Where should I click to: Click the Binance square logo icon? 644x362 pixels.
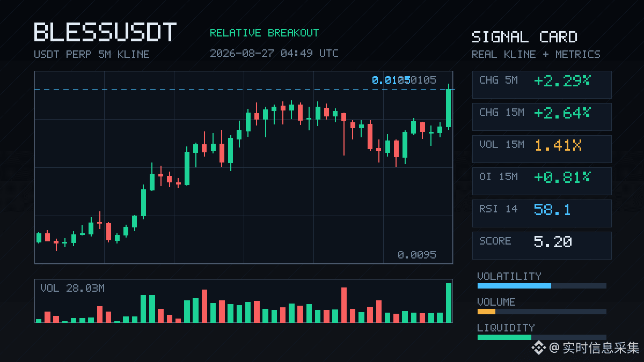point(538,348)
